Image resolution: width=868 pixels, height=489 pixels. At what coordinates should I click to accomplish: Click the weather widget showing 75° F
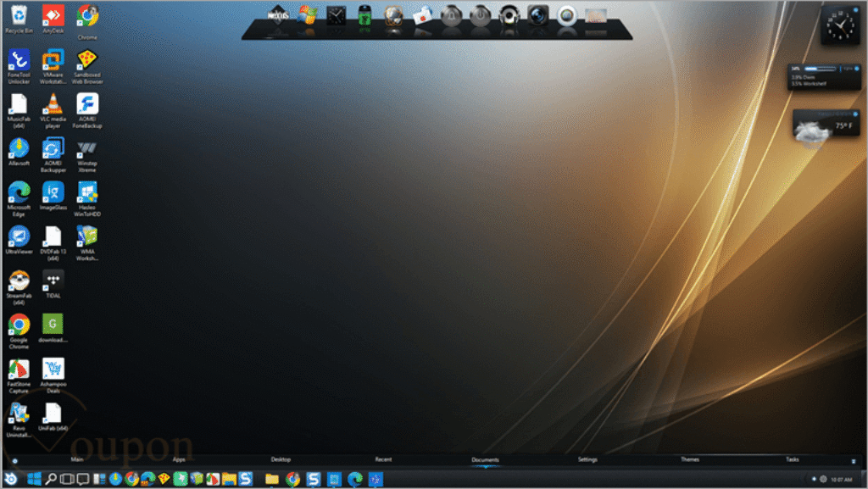826,128
